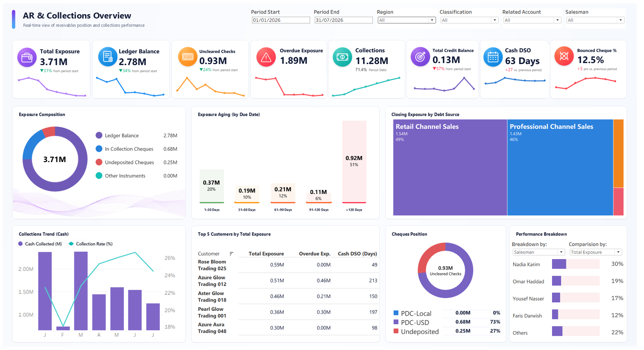Click Yousef Nasser's performance bar
This screenshot has height=350, width=644.
point(556,298)
